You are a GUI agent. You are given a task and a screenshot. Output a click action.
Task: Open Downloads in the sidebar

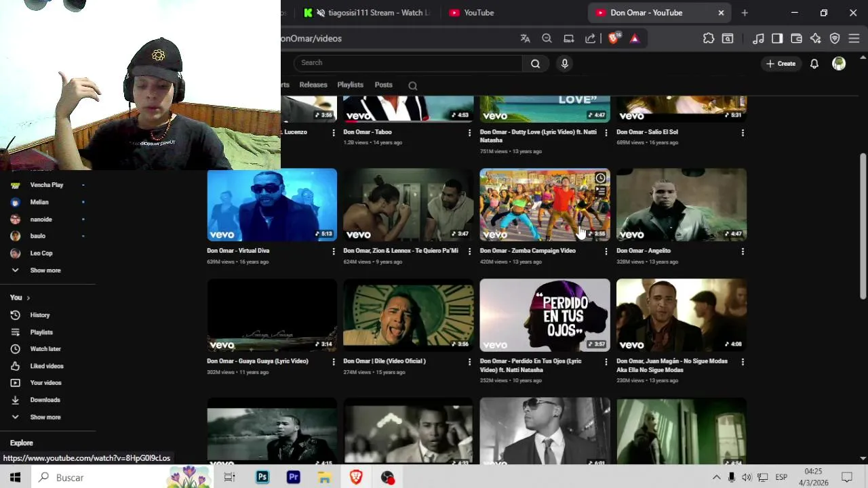(x=47, y=400)
